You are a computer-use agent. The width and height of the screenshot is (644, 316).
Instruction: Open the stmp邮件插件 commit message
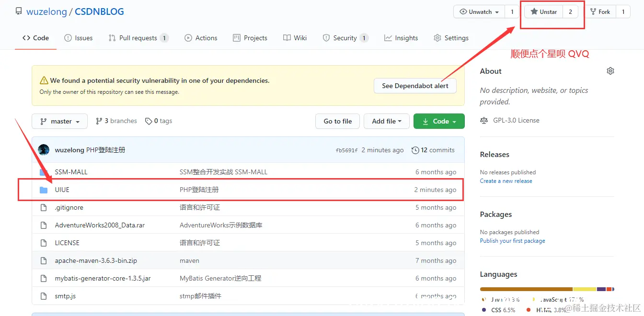point(200,296)
